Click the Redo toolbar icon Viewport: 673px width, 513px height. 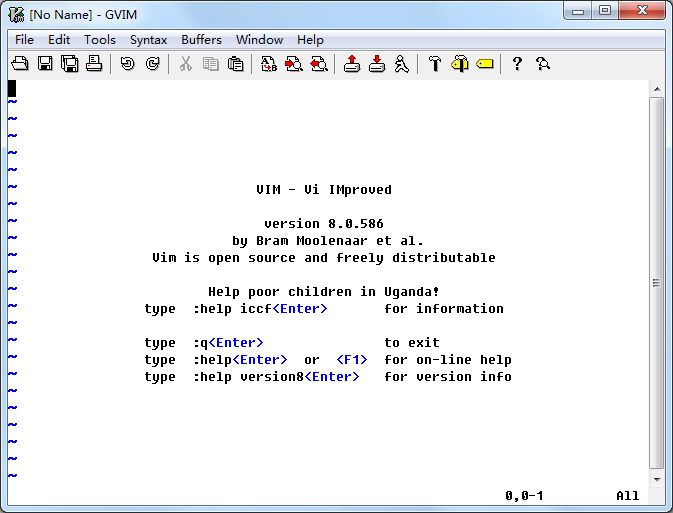click(152, 64)
